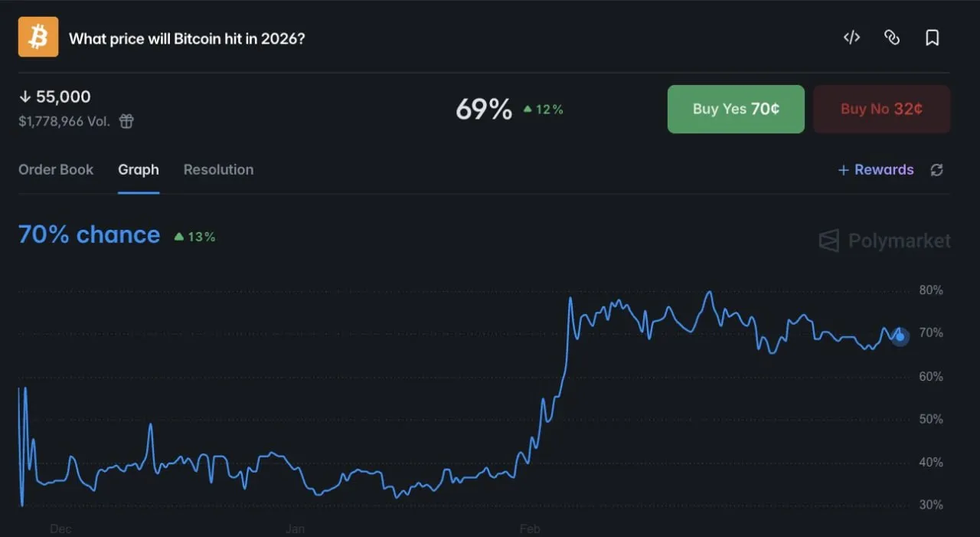Open the chart timeframe options
Image resolution: width=980 pixels, height=537 pixels.
click(x=490, y=529)
